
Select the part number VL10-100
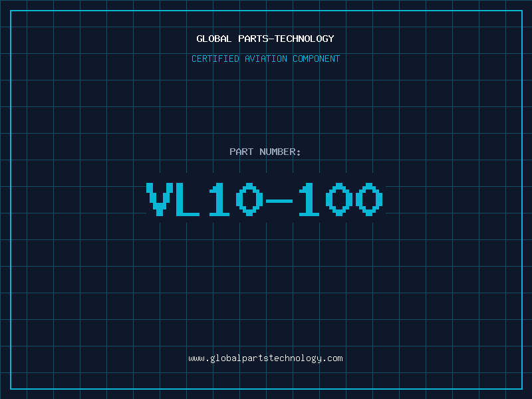coord(265,199)
